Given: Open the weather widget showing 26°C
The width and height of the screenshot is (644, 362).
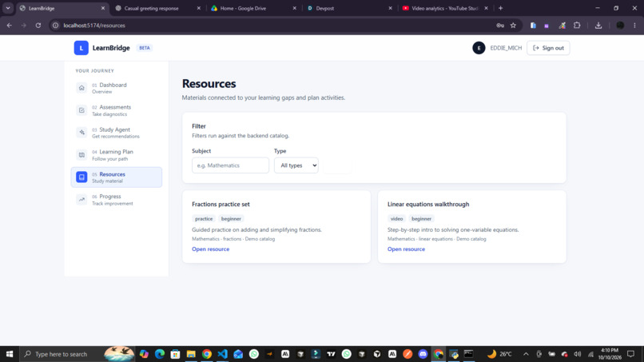Looking at the screenshot, I should (499, 354).
